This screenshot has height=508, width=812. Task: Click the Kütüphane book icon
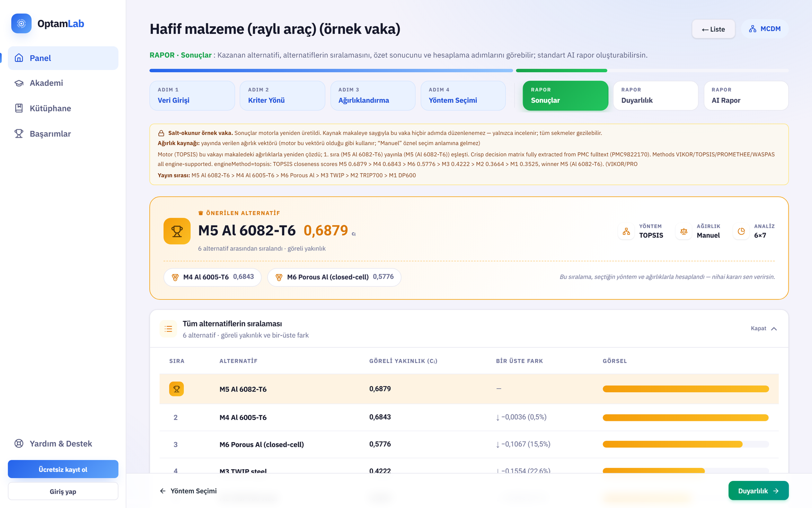(19, 108)
